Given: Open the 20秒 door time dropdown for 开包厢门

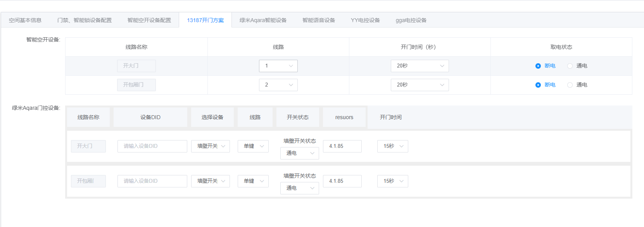Looking at the screenshot, I should coord(420,85).
